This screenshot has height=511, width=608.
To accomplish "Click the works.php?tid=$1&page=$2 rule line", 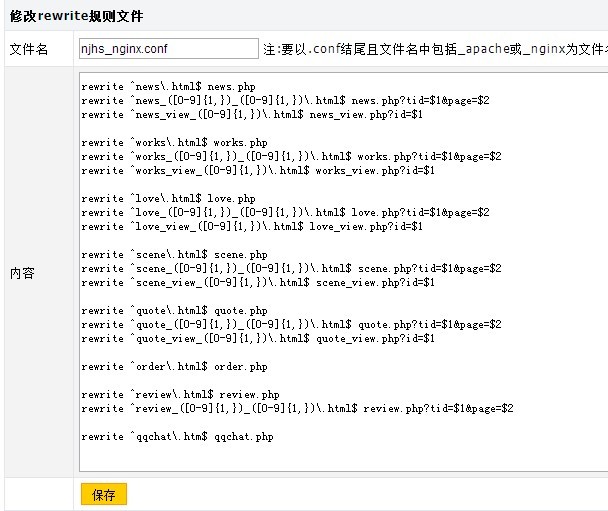I will 291,157.
